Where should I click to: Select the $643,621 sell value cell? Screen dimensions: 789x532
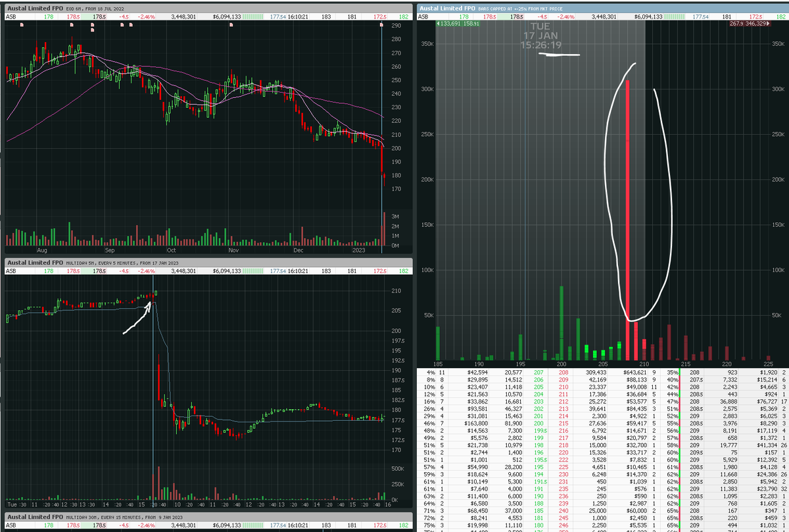click(635, 372)
